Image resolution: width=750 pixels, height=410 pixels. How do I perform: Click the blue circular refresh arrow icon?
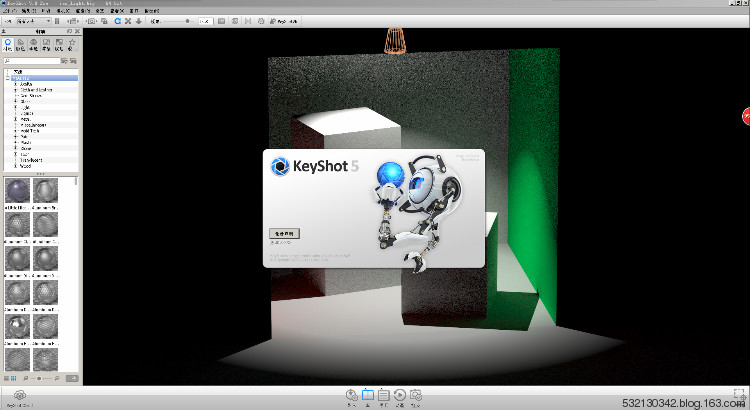(117, 21)
